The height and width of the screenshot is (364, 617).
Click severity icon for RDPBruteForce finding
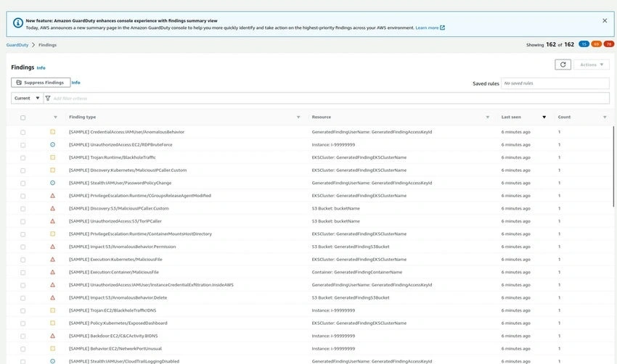[x=52, y=144]
